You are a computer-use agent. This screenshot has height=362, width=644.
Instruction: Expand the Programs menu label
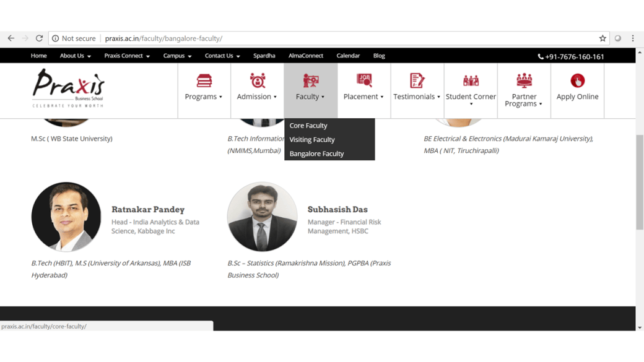[x=203, y=97]
